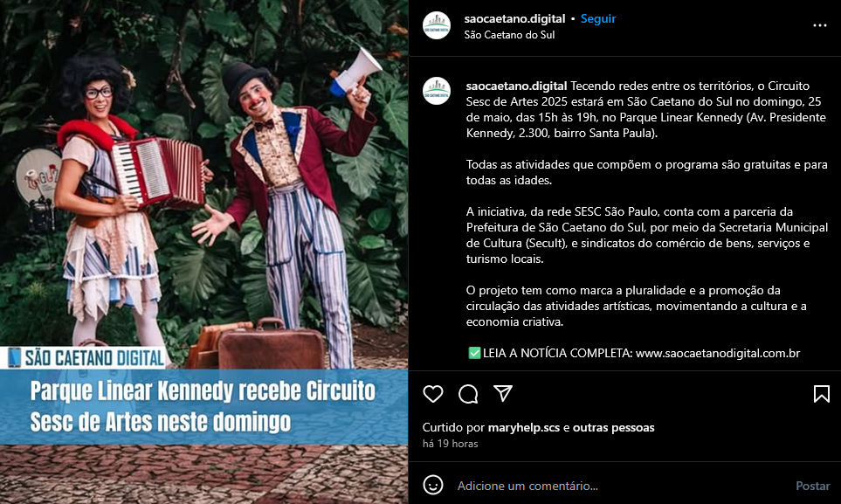Click the 'há 19 horas' timestamp
This screenshot has height=504, width=841.
[x=450, y=444]
